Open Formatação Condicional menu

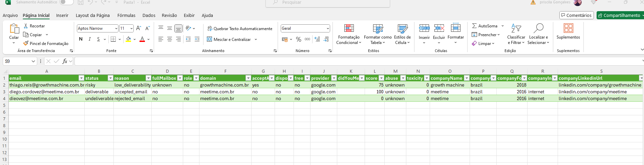pyautogui.click(x=349, y=34)
